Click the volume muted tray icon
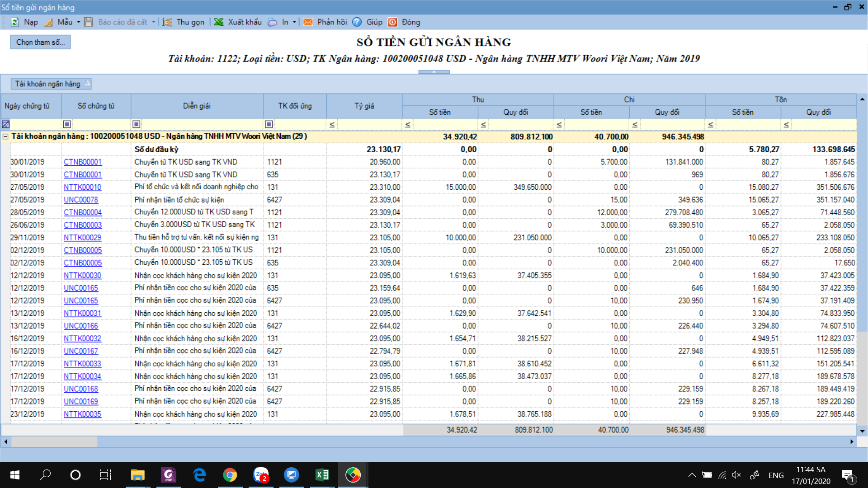 click(736, 475)
